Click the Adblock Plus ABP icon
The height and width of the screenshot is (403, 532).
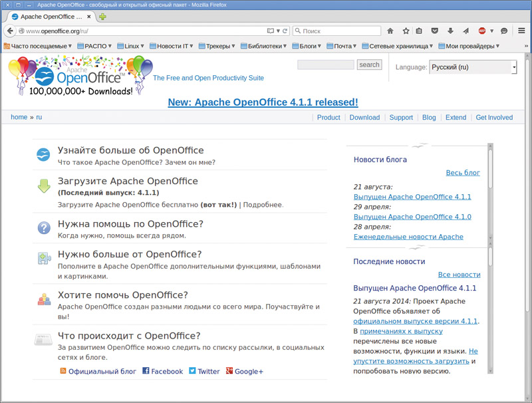click(x=481, y=31)
